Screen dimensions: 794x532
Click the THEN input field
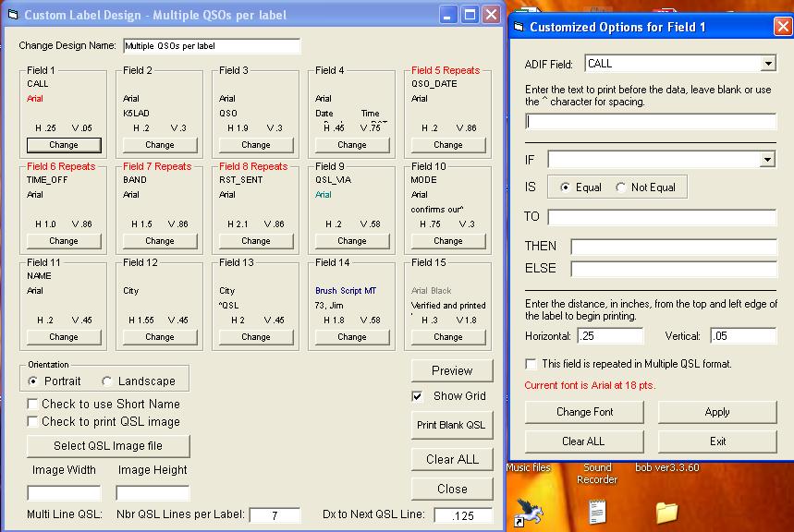pos(674,247)
